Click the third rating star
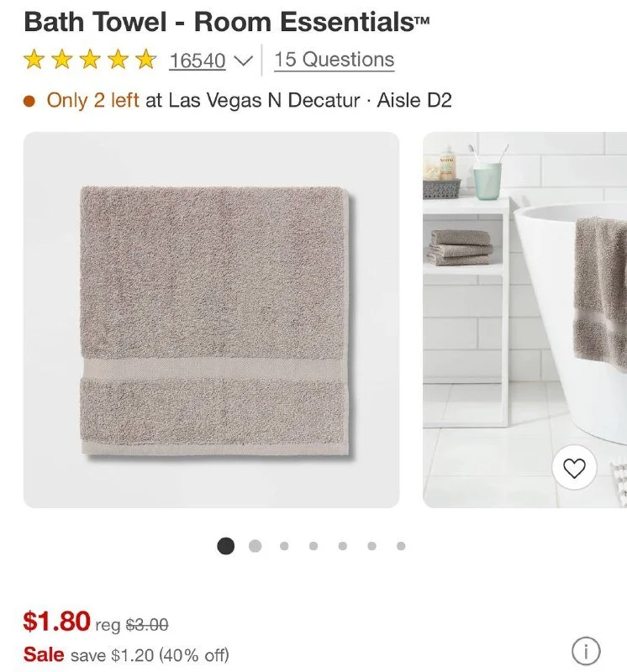Viewport: 627px width, 672px height. [x=90, y=59]
